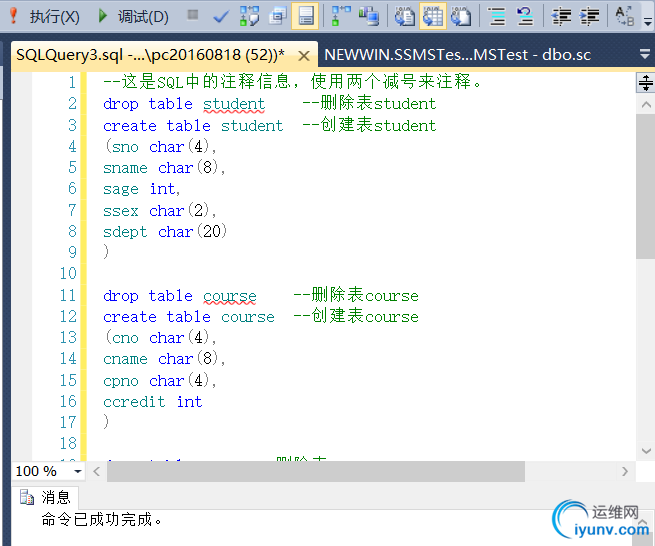655x546 pixels.
Task: Click the horizontal scrollbar thumb
Action: (x=316, y=472)
